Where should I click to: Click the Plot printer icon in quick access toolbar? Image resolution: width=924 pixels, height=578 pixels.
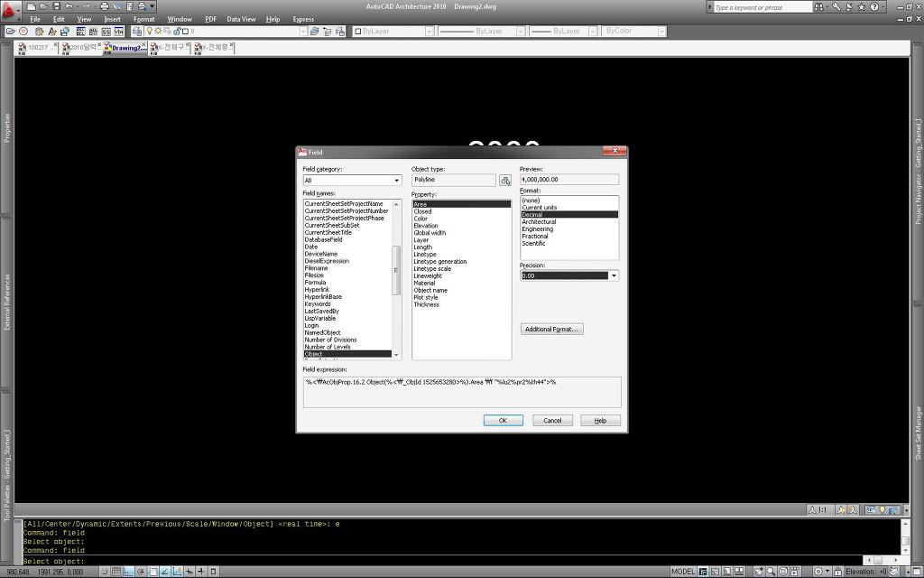[105, 6]
